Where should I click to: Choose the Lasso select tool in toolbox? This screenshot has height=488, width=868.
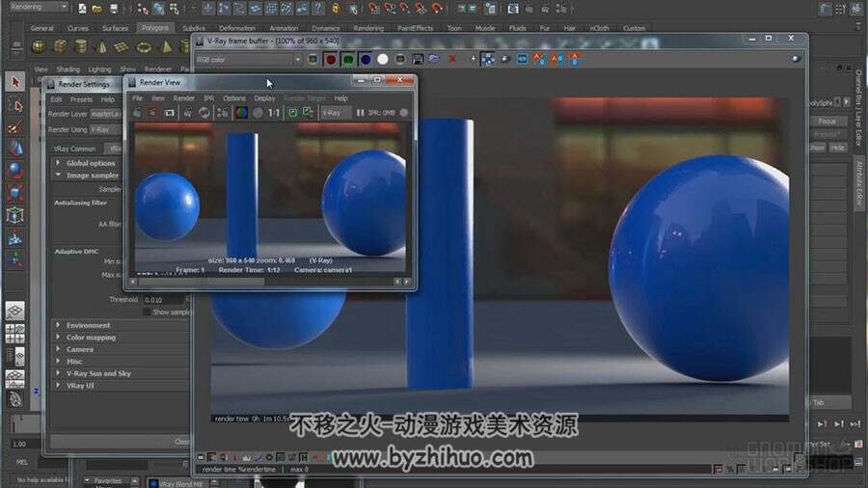pos(14,105)
